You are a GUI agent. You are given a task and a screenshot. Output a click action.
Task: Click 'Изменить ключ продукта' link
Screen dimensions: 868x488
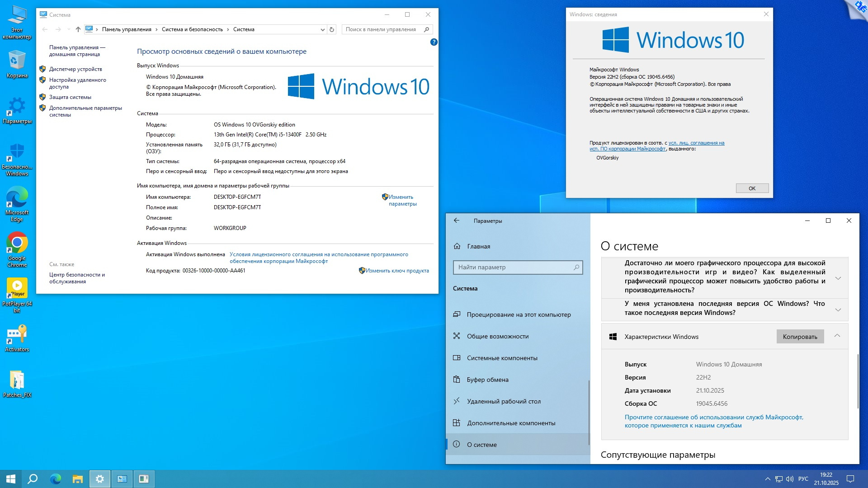(x=397, y=271)
